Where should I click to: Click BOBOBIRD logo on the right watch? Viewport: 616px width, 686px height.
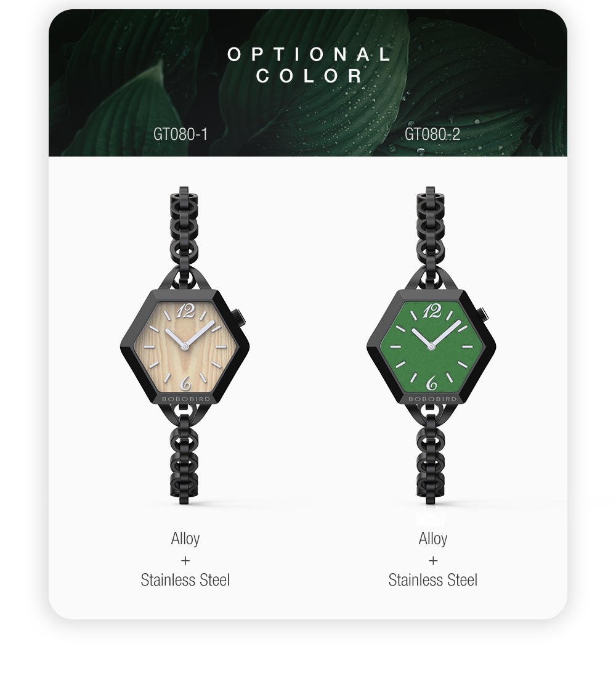[x=432, y=399]
